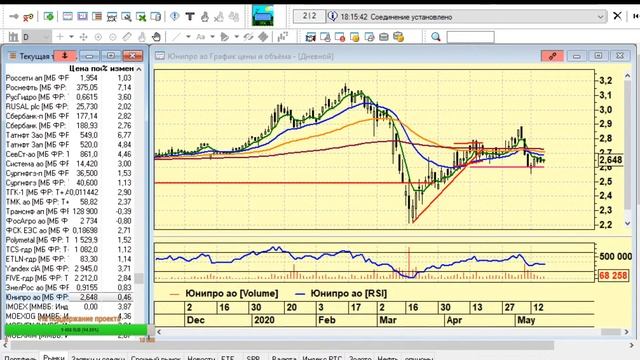Click the window with green X icon
This screenshot has width=640, height=360.
[x=141, y=17]
